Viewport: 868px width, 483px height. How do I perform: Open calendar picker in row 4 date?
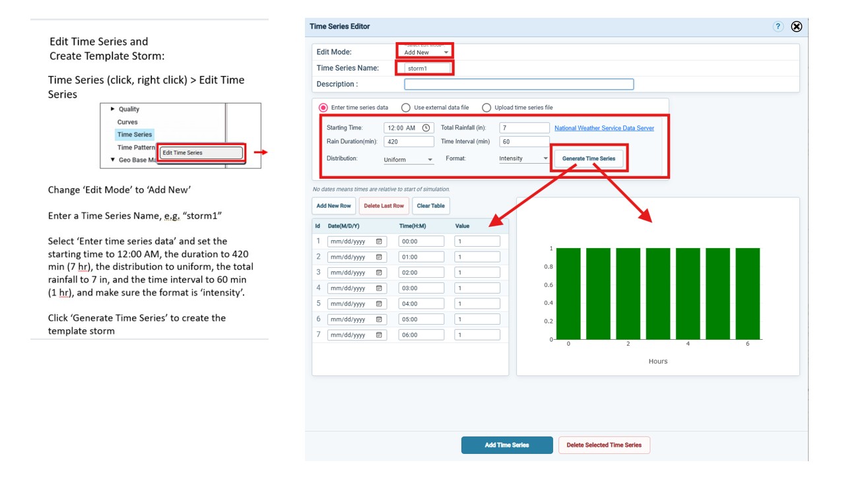379,288
